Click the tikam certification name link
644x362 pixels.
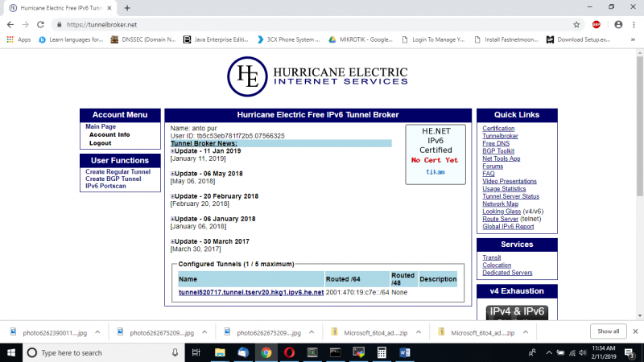[x=435, y=172]
